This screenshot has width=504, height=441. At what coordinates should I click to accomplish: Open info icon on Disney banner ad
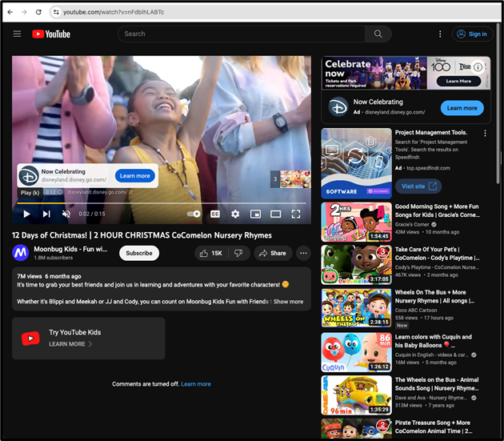click(x=478, y=67)
